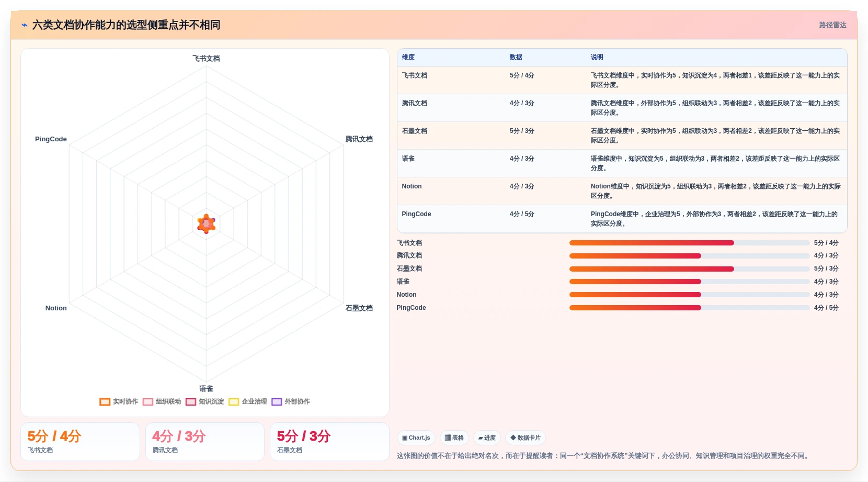The height and width of the screenshot is (482, 868).
Task: Click the 飞书文档 label in progress list
Action: point(409,243)
